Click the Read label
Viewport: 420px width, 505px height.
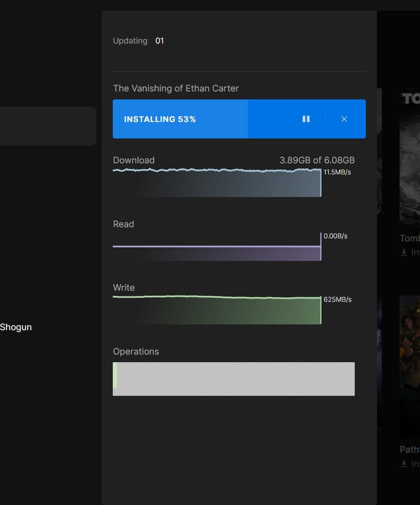point(123,224)
